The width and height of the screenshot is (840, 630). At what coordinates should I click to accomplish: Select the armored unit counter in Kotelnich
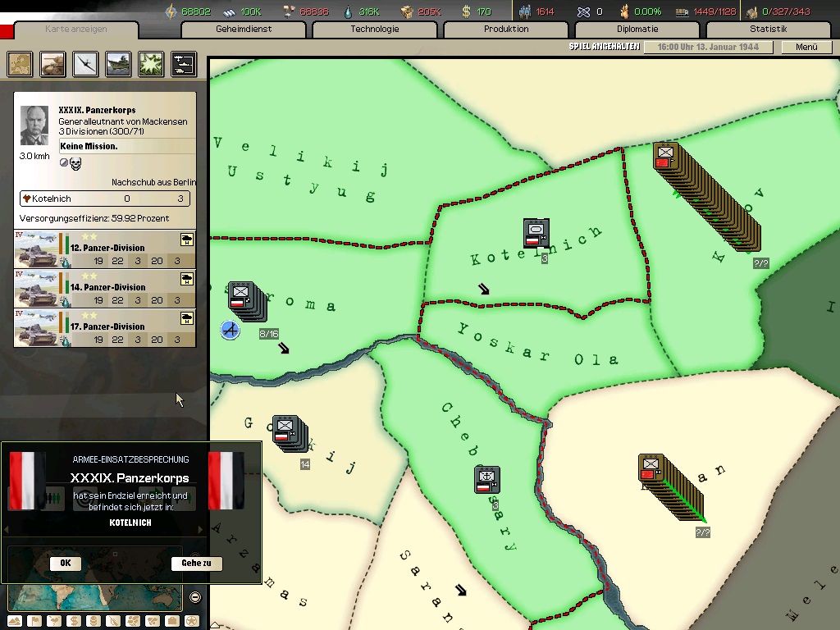coord(536,233)
